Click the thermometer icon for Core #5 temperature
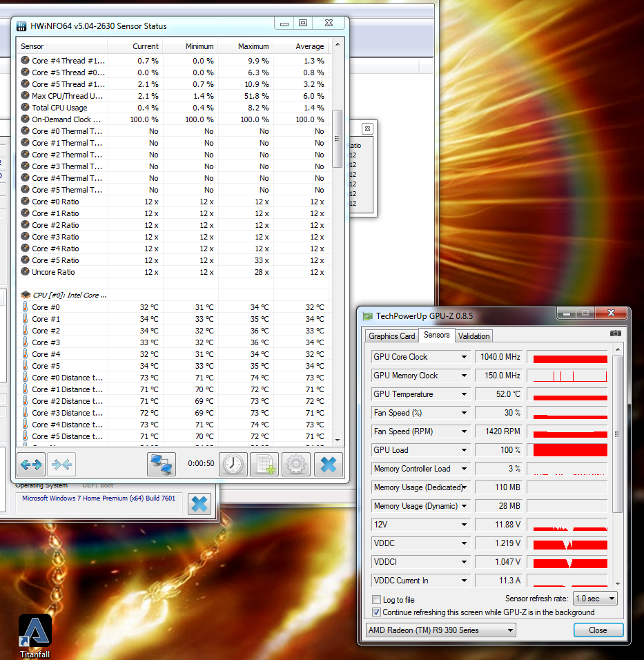Image resolution: width=644 pixels, height=660 pixels. pos(26,365)
